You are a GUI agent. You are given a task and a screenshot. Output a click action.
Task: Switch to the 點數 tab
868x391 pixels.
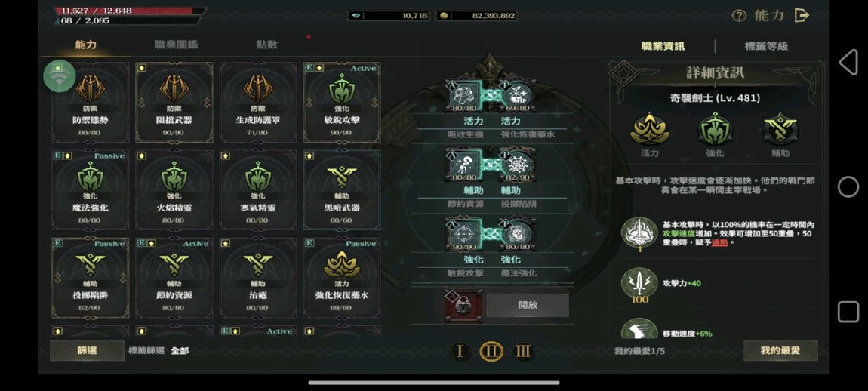point(267,45)
